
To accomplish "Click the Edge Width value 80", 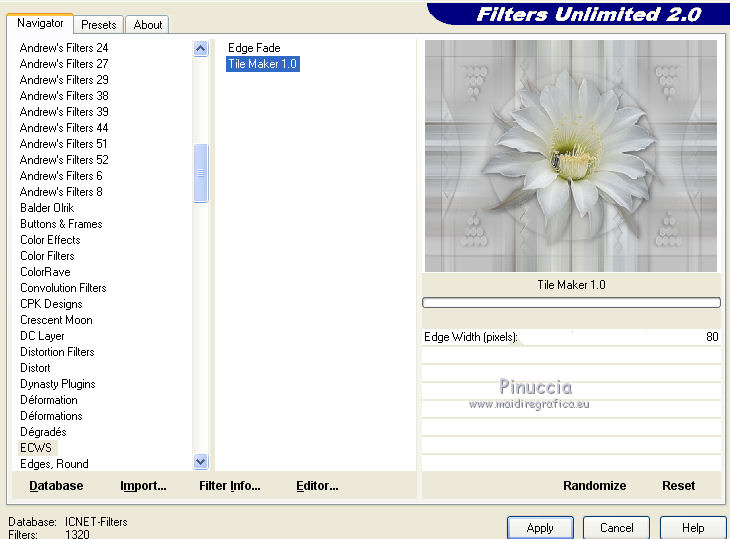I will pyautogui.click(x=712, y=337).
